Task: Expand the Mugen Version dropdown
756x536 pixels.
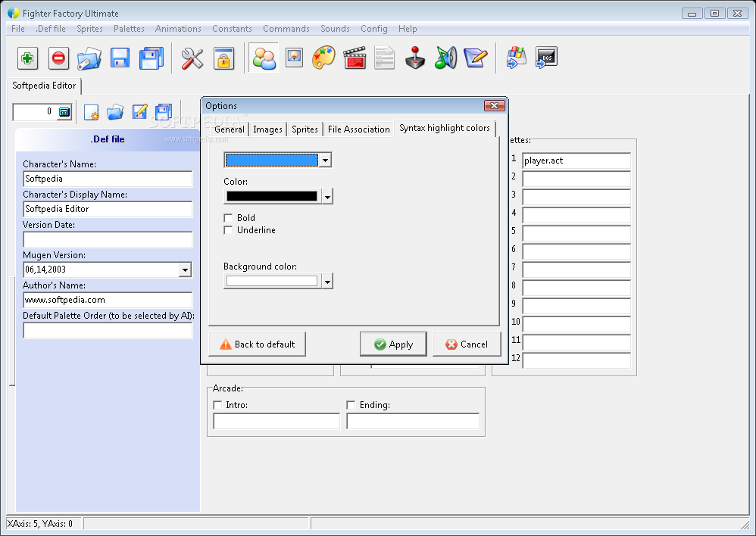Action: coord(185,270)
